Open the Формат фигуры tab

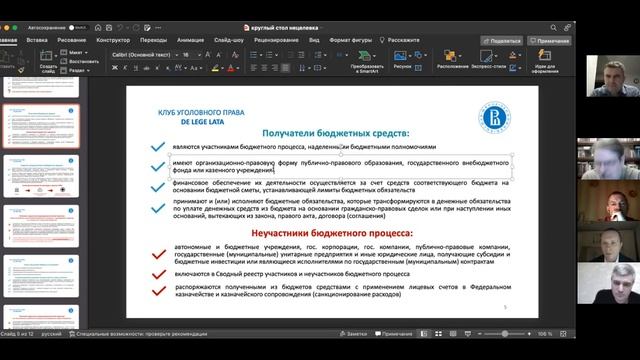[x=350, y=40]
